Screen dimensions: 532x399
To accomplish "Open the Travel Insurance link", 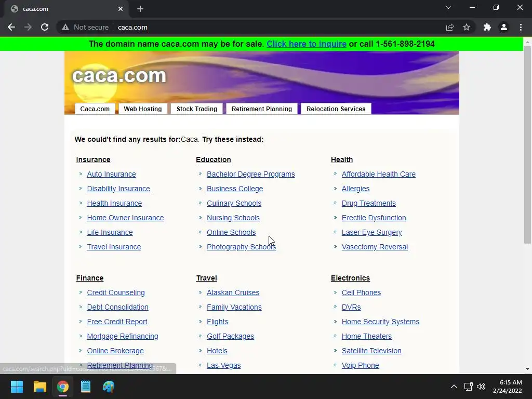I will [114, 247].
